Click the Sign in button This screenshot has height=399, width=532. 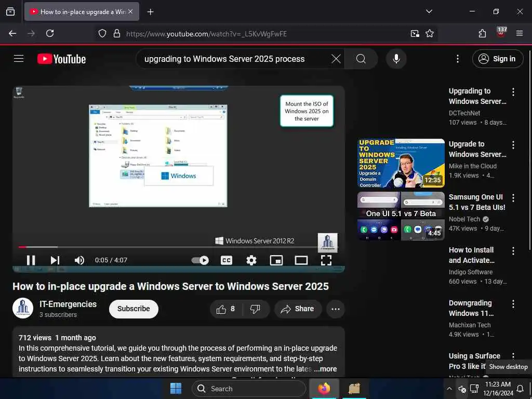pyautogui.click(x=497, y=59)
